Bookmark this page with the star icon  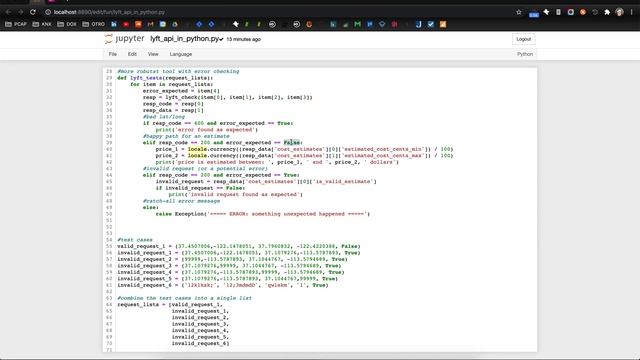click(519, 12)
